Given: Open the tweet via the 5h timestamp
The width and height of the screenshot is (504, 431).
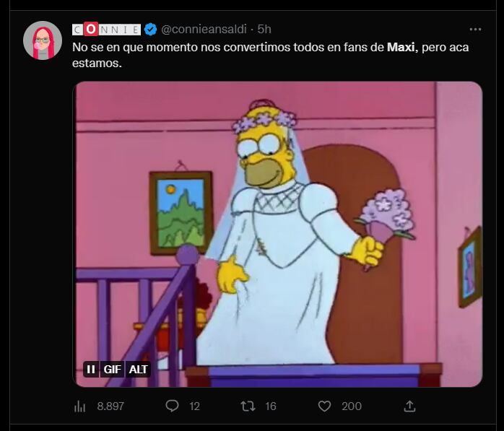Looking at the screenshot, I should pyautogui.click(x=264, y=30).
